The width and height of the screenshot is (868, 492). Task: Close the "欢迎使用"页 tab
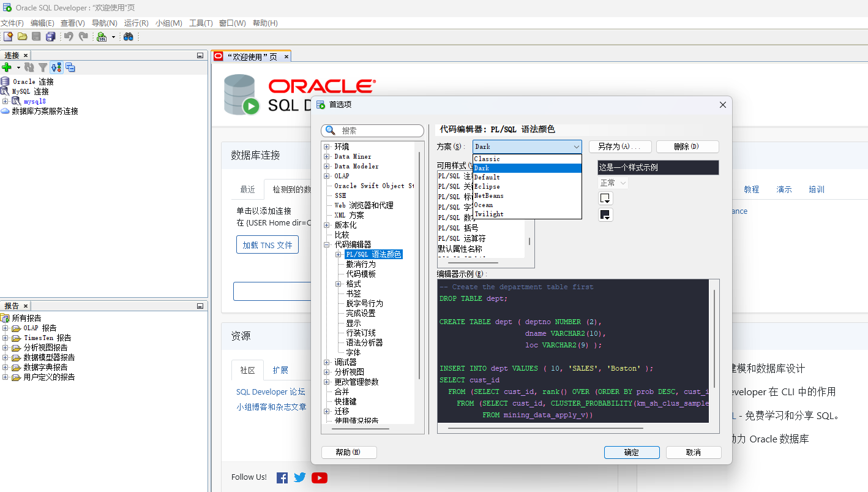[286, 56]
